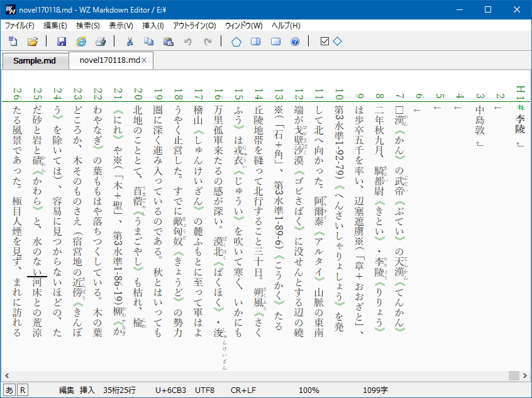Save the document via the floppy disk icon
Image resolution: width=532 pixels, height=398 pixels.
pyautogui.click(x=62, y=41)
